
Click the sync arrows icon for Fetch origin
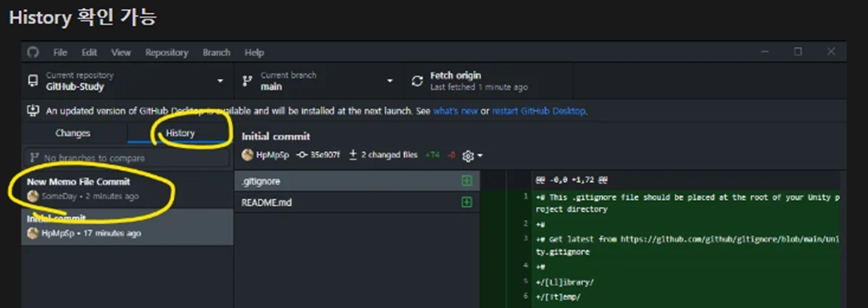(x=418, y=81)
